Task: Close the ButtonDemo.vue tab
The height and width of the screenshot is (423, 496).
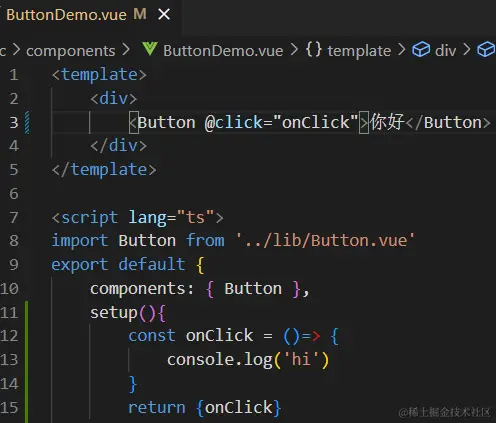Action: (x=164, y=14)
